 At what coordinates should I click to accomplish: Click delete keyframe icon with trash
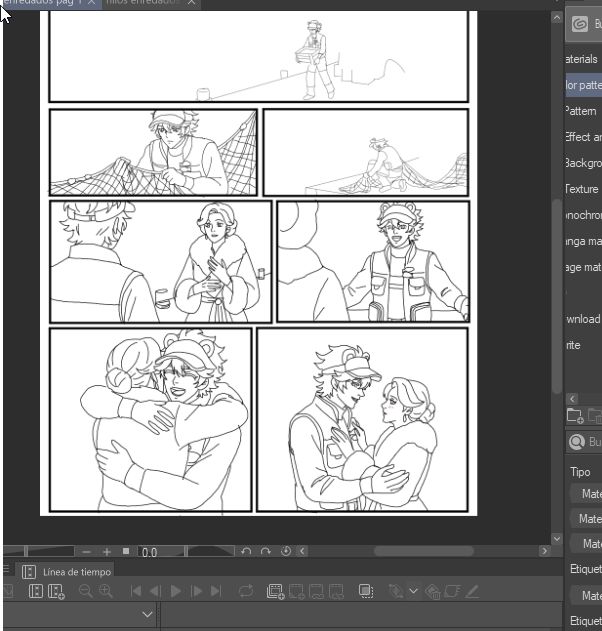coord(433,592)
